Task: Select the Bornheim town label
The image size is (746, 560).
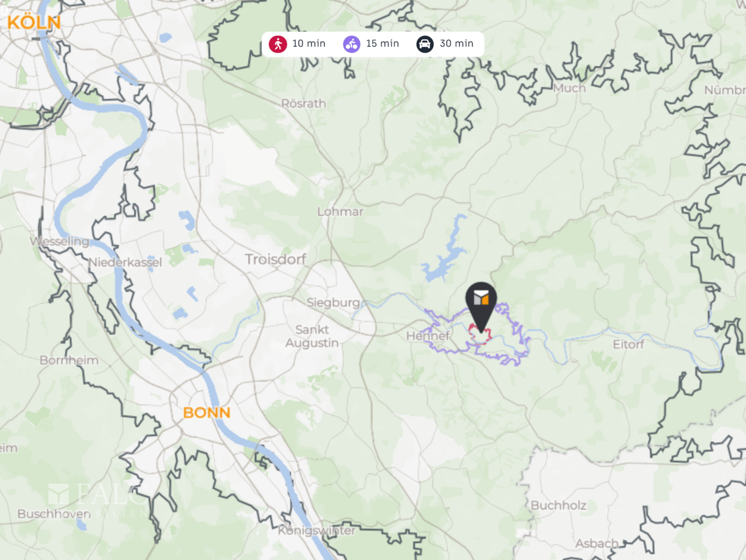Action: (x=69, y=360)
